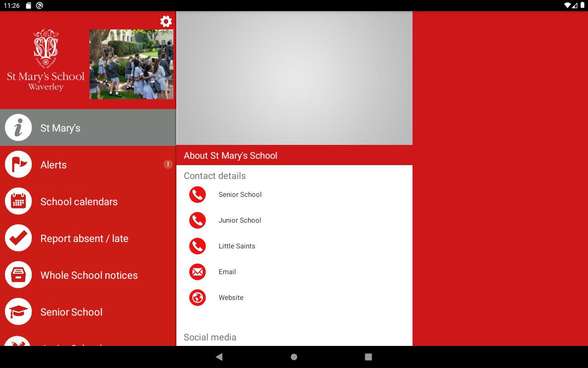Tap the Senior School phone icon
588x368 pixels.
click(198, 195)
